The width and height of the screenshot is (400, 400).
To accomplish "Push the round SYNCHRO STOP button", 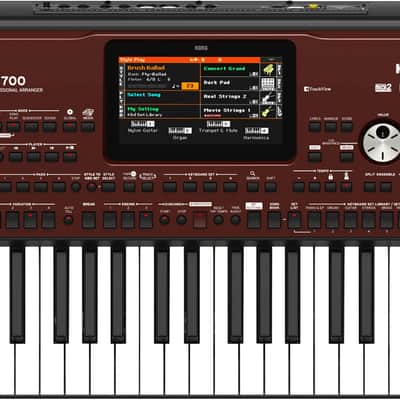I will click(181, 220).
